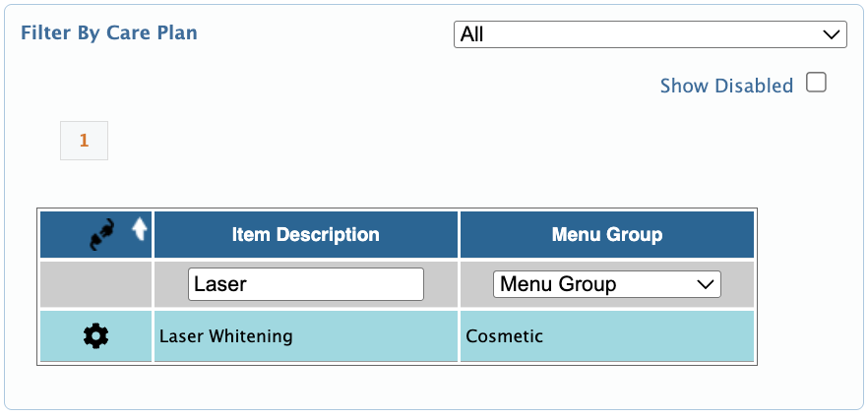
Task: Click the Laser search input field
Action: [305, 284]
